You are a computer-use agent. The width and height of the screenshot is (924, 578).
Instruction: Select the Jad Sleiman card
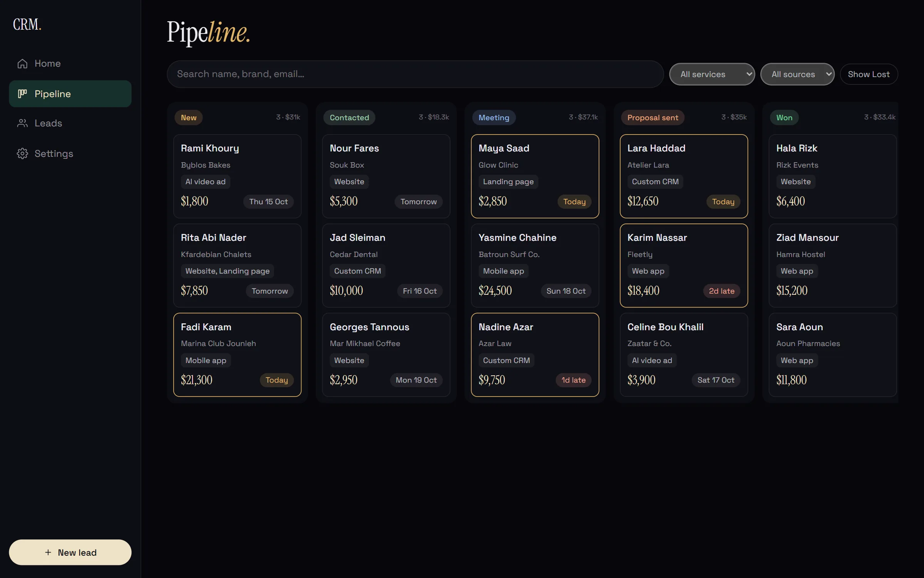(386, 265)
